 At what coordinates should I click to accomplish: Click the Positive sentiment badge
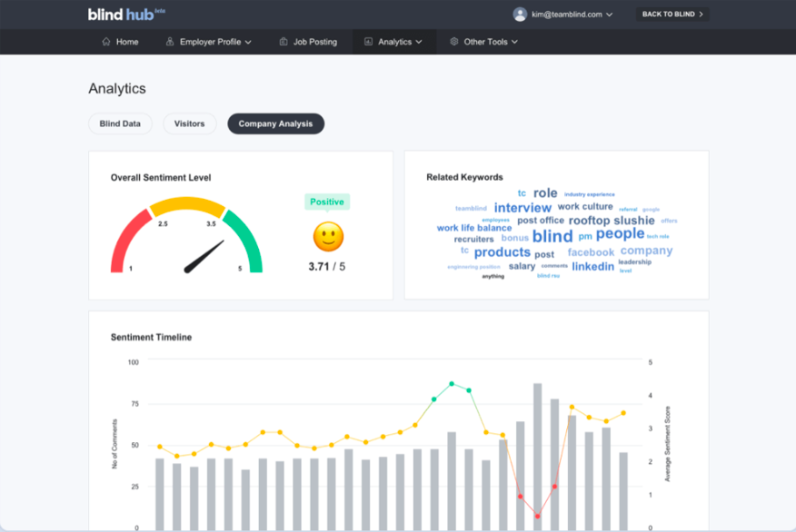327,202
